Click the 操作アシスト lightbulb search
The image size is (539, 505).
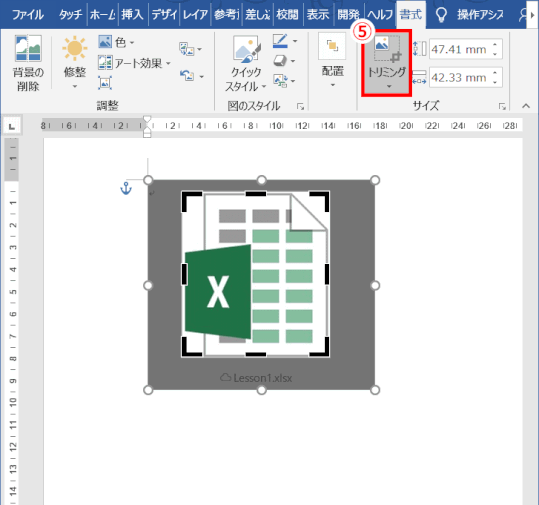tap(470, 15)
